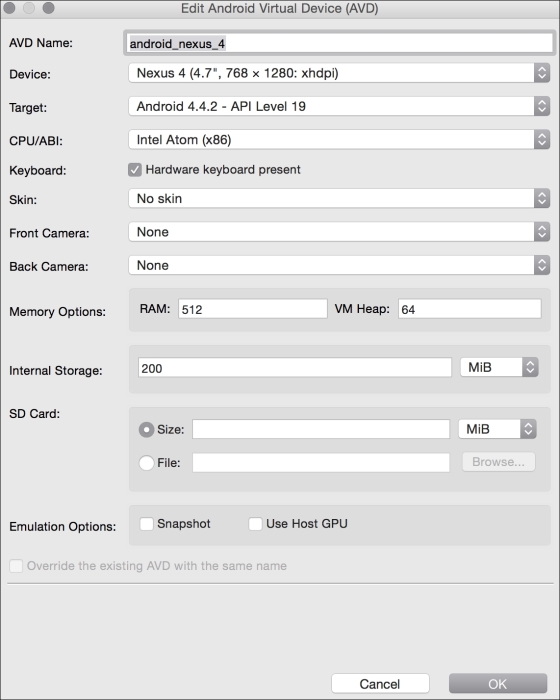This screenshot has width=560, height=700.
Task: Enable the Use Host GPU checkbox
Action: click(255, 524)
